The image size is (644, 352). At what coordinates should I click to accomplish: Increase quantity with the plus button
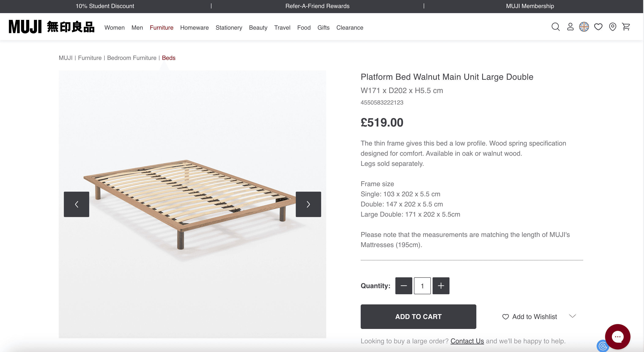441,286
